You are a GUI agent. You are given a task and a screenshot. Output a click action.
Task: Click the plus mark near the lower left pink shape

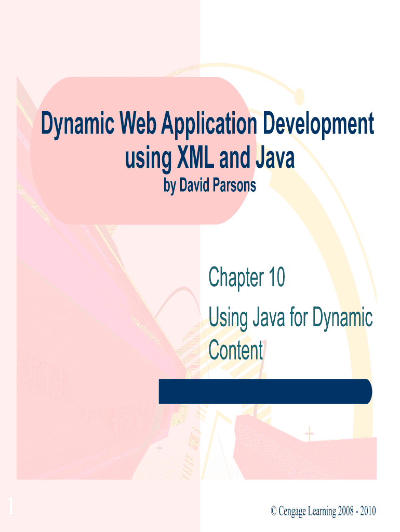[159, 446]
